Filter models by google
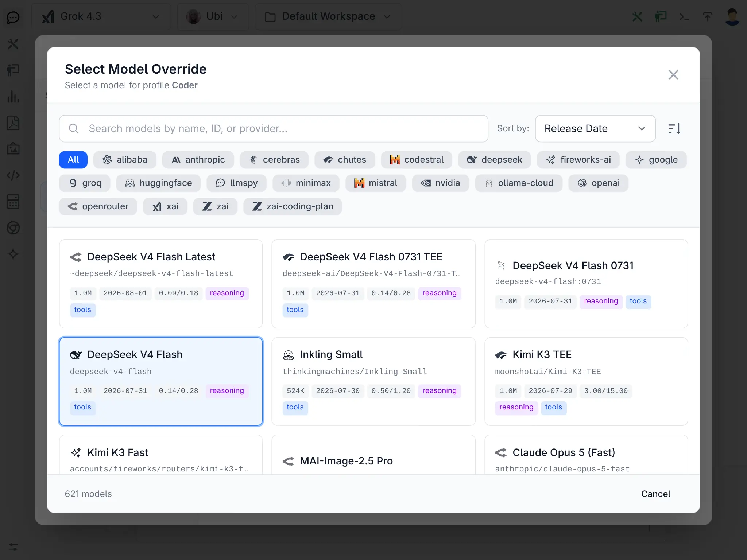 click(x=656, y=160)
